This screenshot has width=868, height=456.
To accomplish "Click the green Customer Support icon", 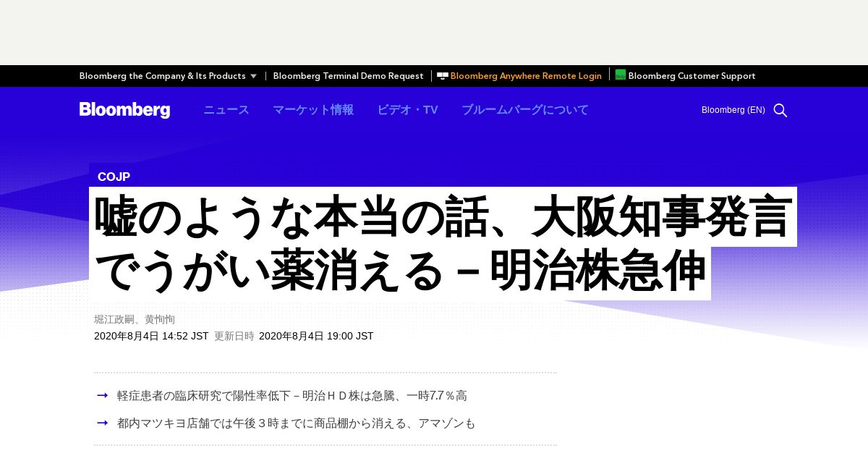I will click(621, 75).
